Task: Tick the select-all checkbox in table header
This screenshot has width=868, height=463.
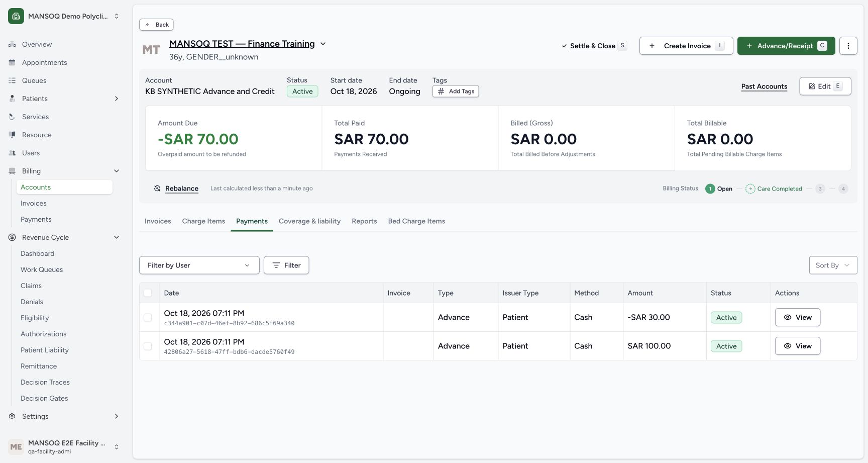Action: [x=148, y=293]
